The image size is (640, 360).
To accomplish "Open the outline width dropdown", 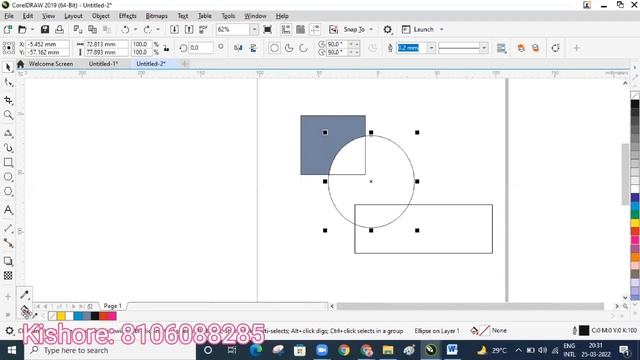I will tap(431, 48).
